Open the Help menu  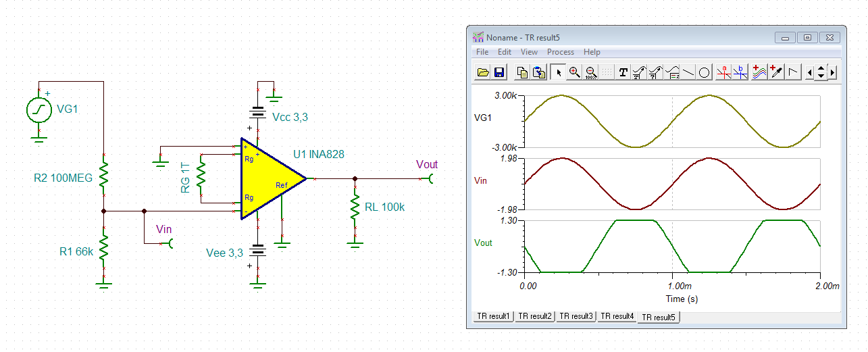(x=592, y=52)
